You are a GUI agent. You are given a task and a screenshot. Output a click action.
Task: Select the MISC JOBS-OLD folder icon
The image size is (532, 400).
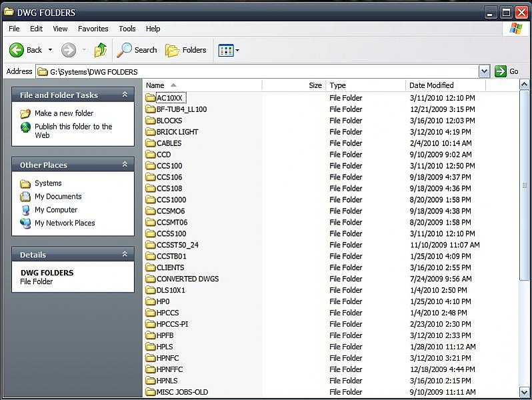click(151, 392)
